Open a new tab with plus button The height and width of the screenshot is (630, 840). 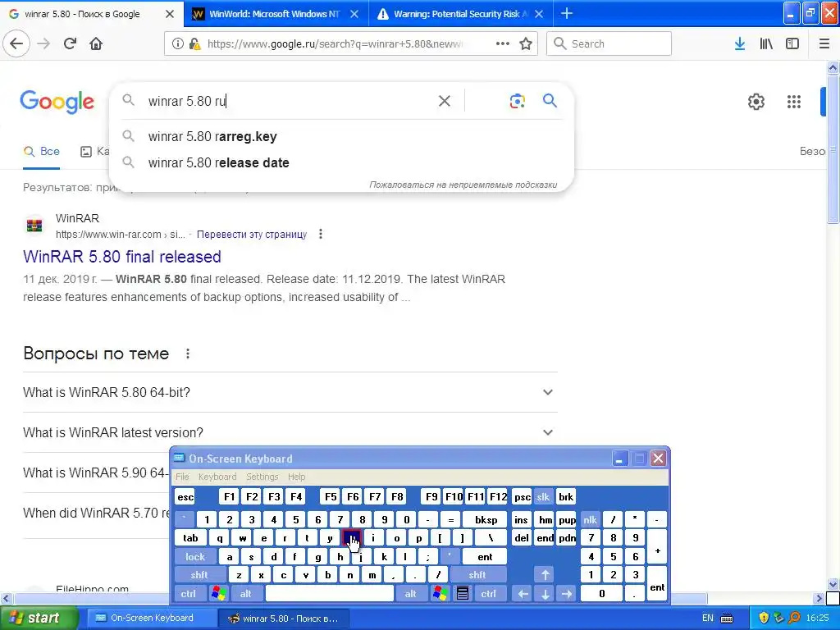pos(566,13)
